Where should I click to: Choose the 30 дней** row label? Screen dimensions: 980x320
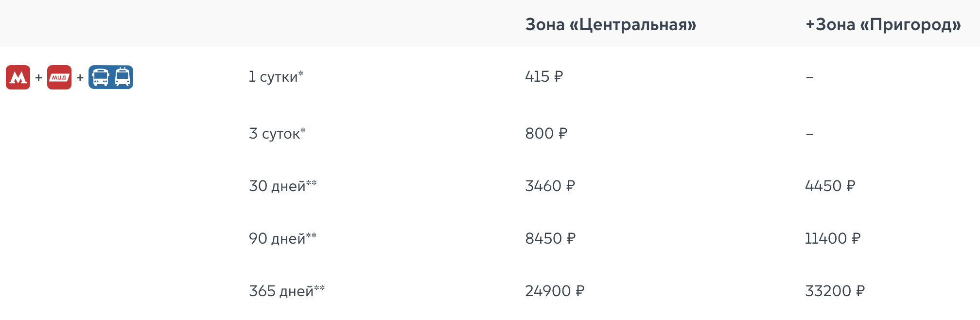(x=282, y=186)
